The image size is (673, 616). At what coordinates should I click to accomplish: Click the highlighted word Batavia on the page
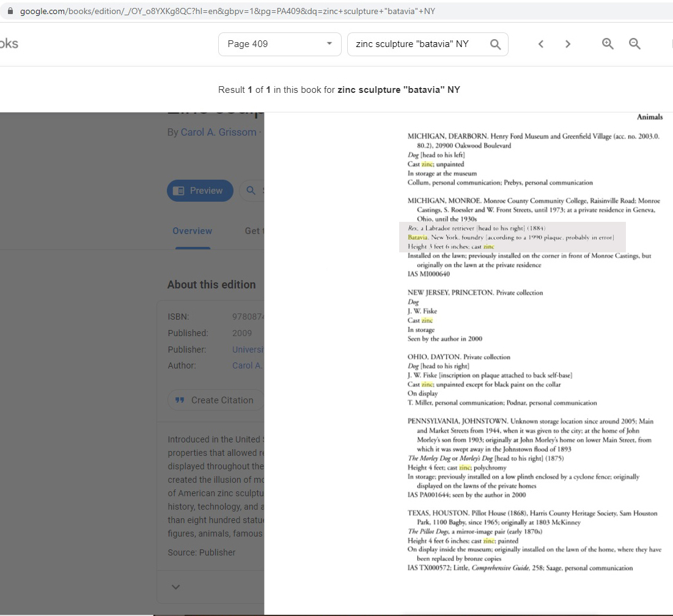(x=417, y=237)
